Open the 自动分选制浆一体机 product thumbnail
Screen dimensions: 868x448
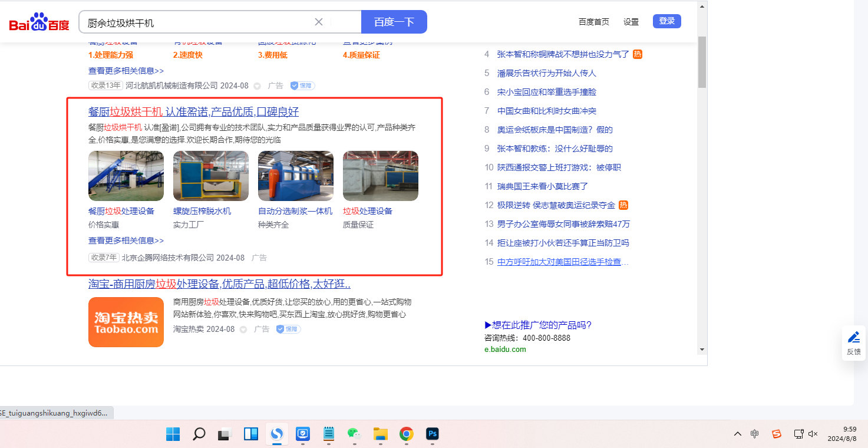[x=296, y=176]
